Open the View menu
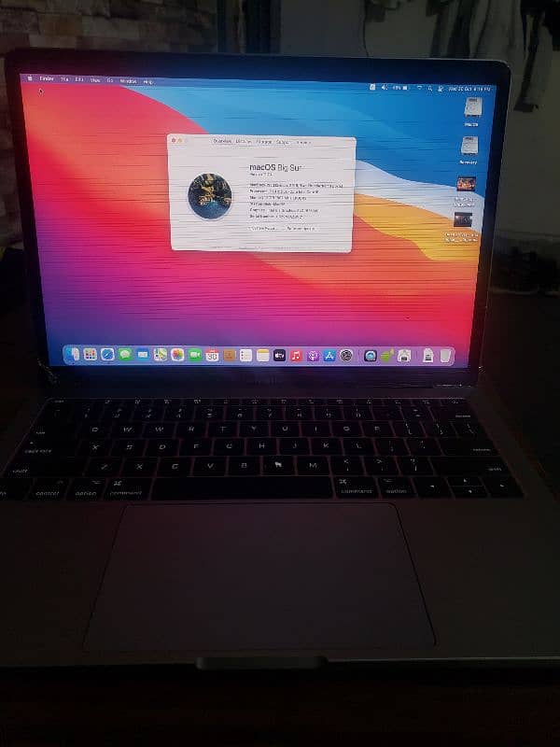The image size is (560, 747). pyautogui.click(x=95, y=80)
